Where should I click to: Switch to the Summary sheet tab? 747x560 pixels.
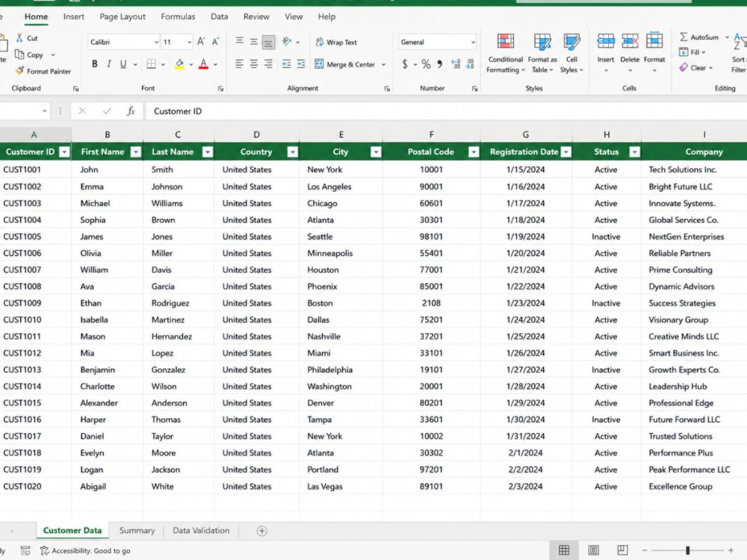pyautogui.click(x=137, y=530)
